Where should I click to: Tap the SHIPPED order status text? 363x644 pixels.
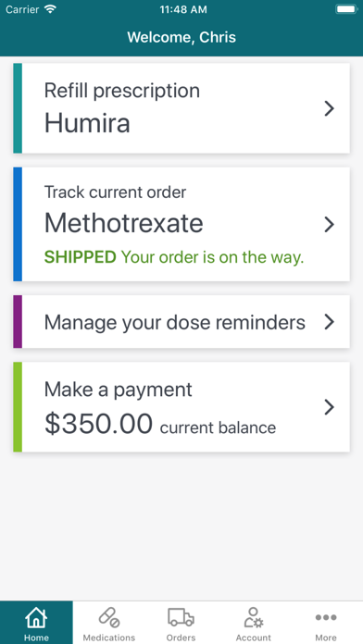[x=81, y=257]
